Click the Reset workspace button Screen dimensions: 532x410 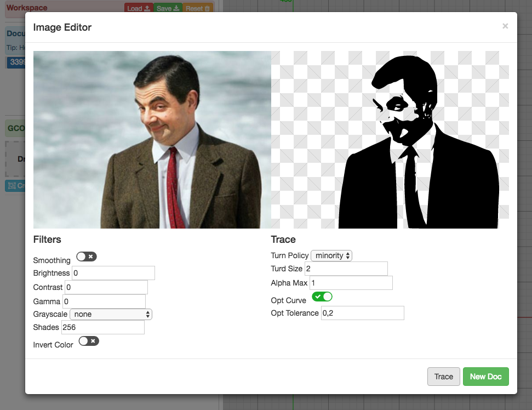point(198,9)
